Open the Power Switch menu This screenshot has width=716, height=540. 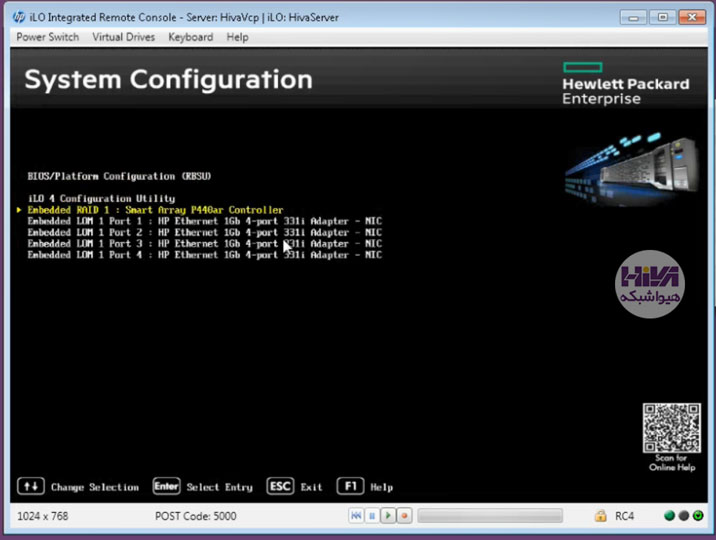click(47, 37)
